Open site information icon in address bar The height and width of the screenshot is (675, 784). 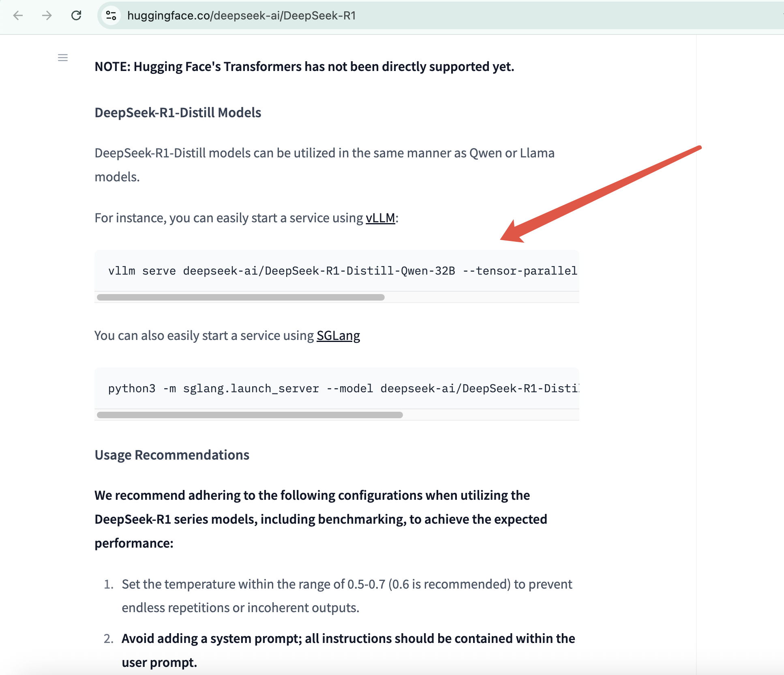pos(111,15)
